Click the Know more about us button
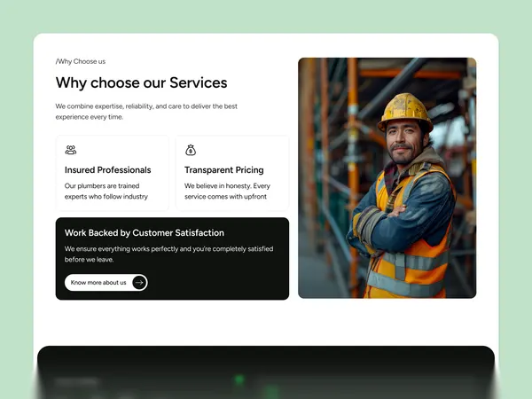Screen dimensions: 532x399 (x=106, y=282)
